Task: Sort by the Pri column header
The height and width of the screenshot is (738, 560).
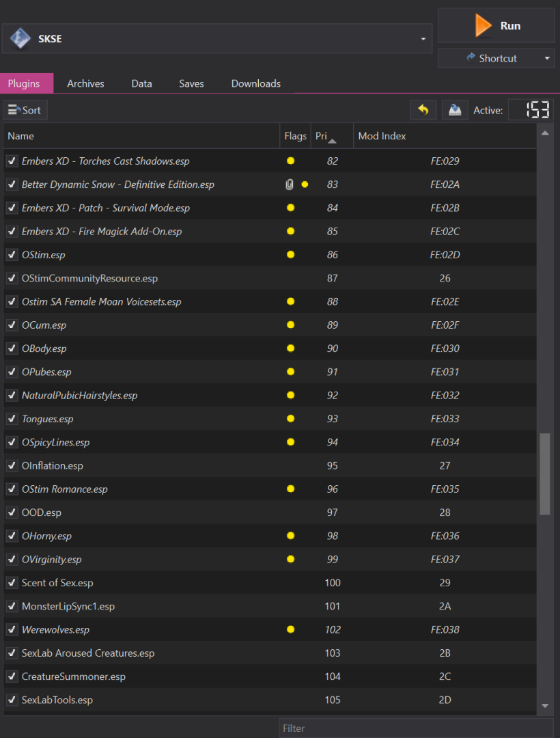Action: click(x=332, y=136)
